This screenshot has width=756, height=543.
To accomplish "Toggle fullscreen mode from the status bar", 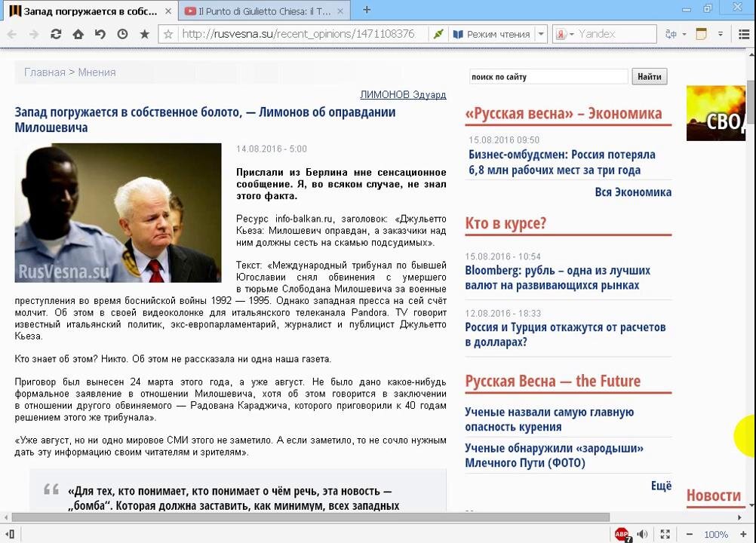I will [x=665, y=534].
